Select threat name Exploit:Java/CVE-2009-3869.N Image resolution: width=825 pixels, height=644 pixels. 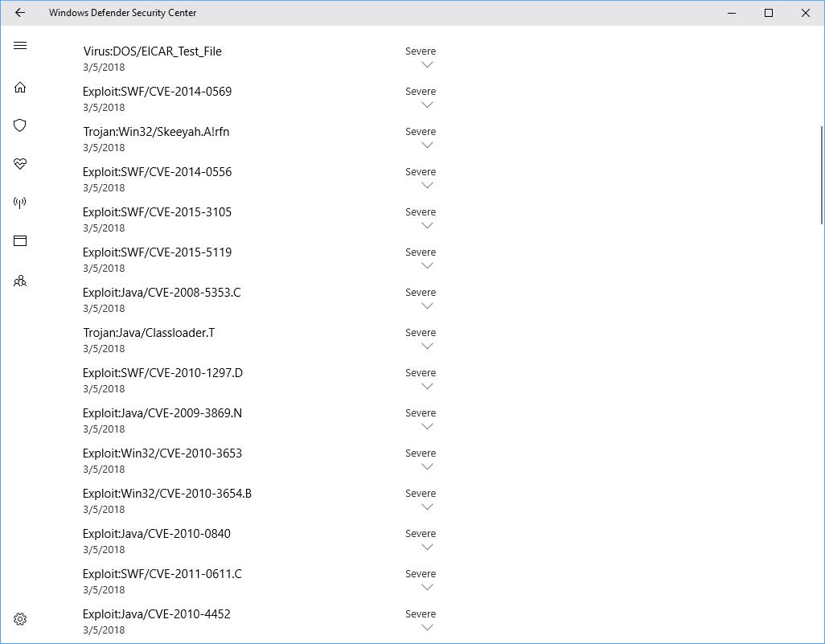tap(162, 413)
